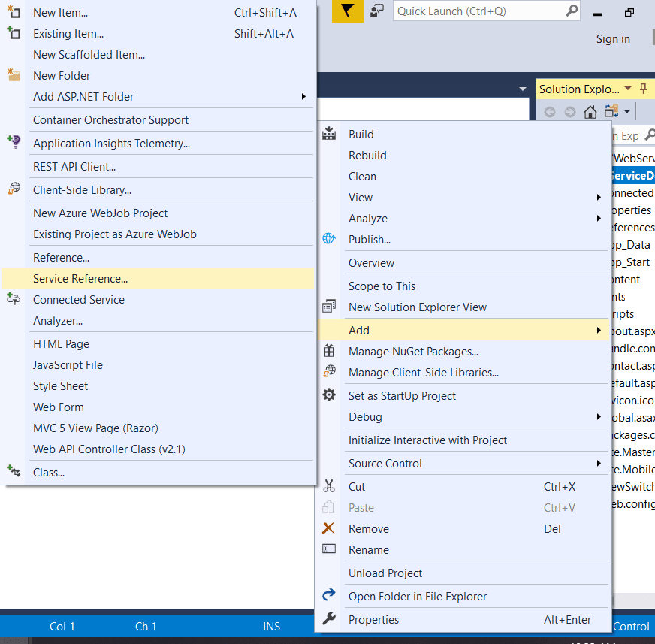Choose Overview in context menu

click(463, 262)
